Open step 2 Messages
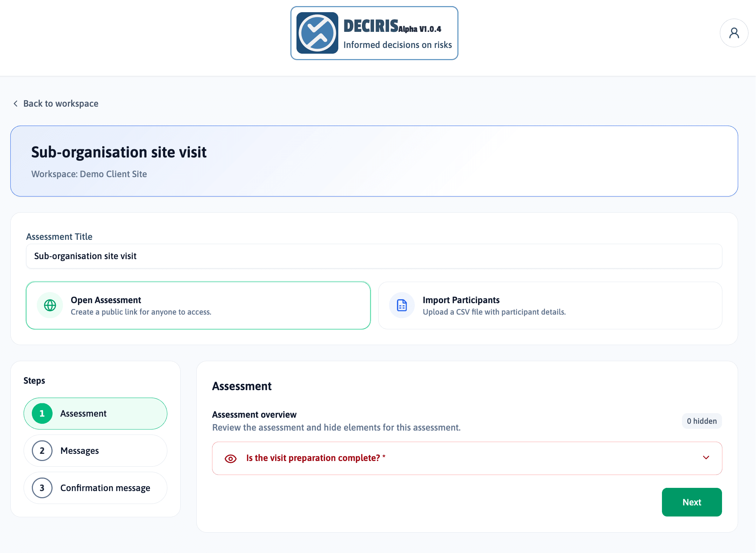756x553 pixels. tap(95, 451)
